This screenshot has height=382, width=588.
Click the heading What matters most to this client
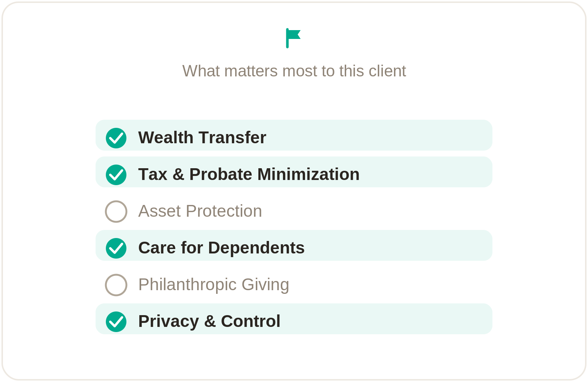(294, 71)
